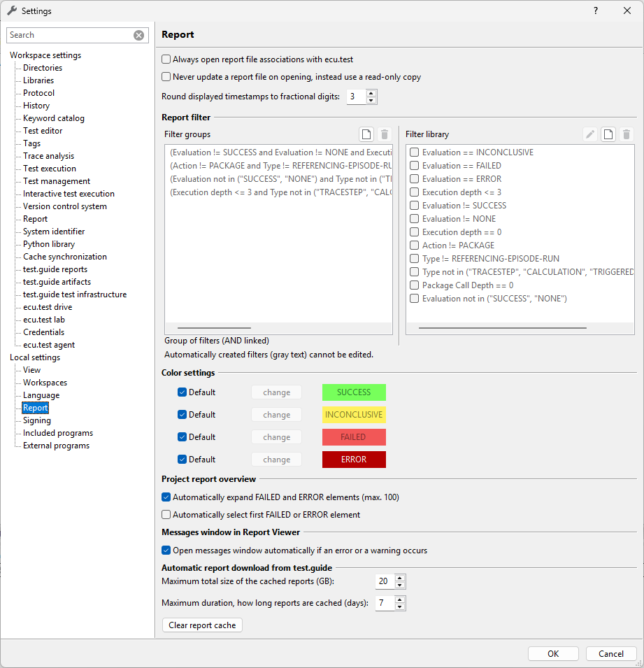Close the Settings dialog

click(x=627, y=10)
